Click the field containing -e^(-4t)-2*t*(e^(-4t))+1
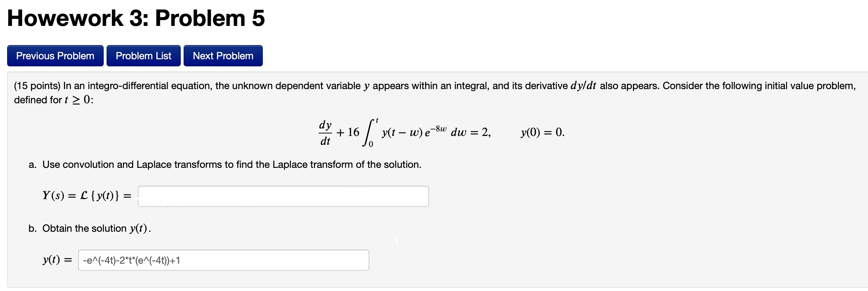 [x=224, y=260]
